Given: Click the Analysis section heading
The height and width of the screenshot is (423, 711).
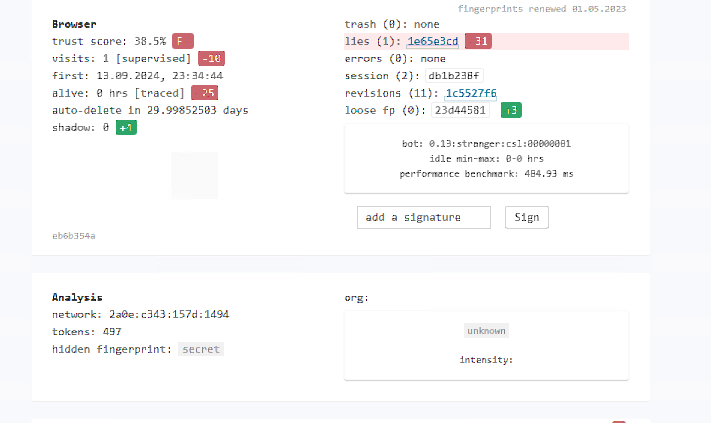Looking at the screenshot, I should click(x=78, y=297).
